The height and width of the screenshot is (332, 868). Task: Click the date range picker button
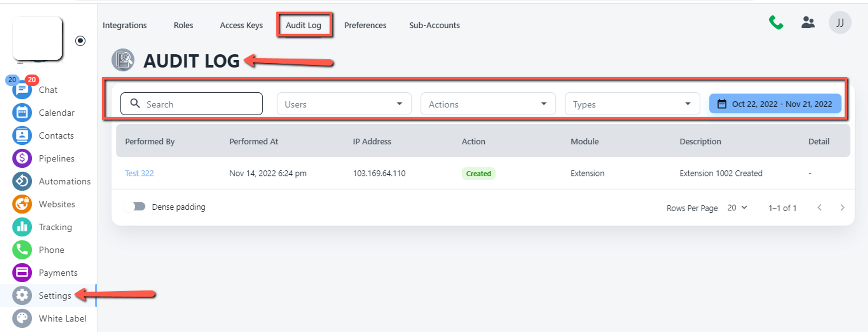click(x=775, y=104)
